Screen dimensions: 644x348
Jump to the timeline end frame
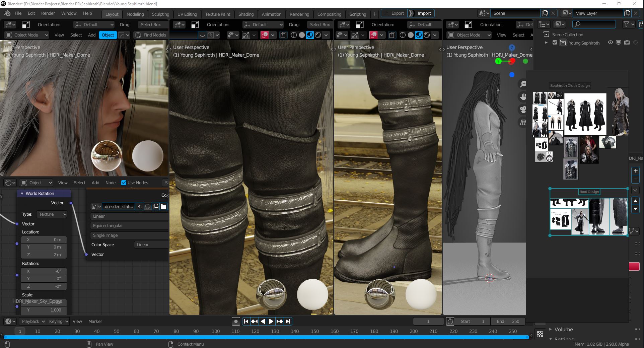(288, 321)
